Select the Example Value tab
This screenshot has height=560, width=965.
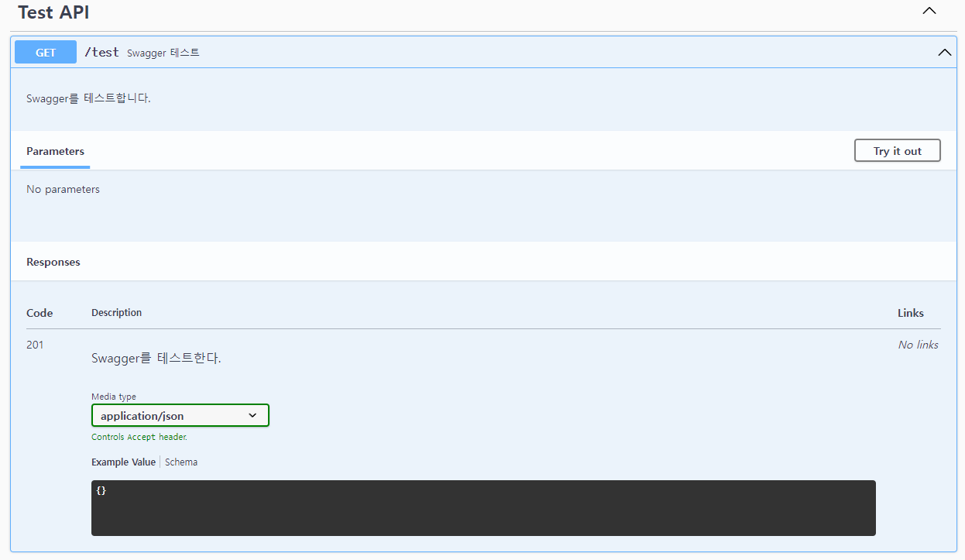click(123, 462)
